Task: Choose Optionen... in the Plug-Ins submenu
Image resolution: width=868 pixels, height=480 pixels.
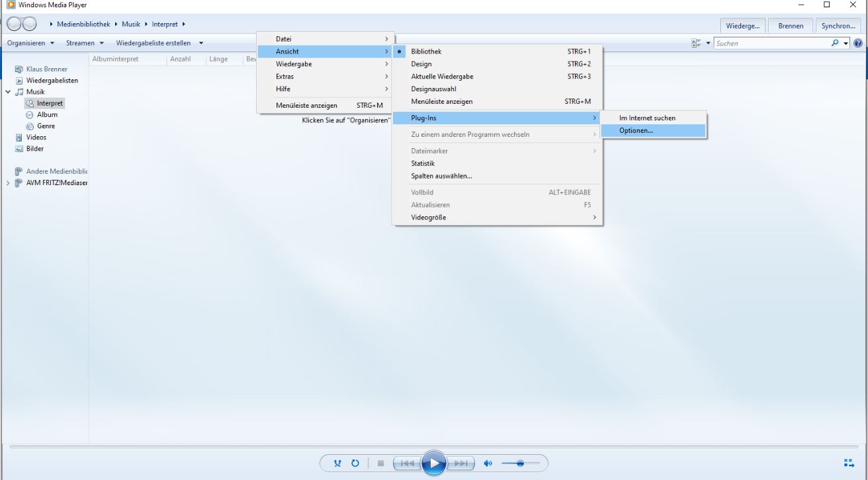Action: pos(654,131)
